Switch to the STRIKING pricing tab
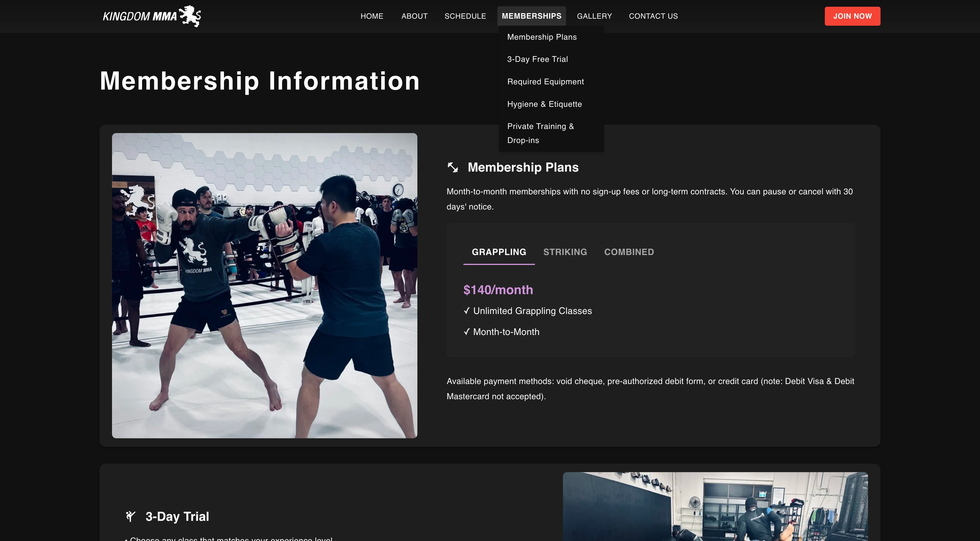The height and width of the screenshot is (541, 980). coord(565,252)
